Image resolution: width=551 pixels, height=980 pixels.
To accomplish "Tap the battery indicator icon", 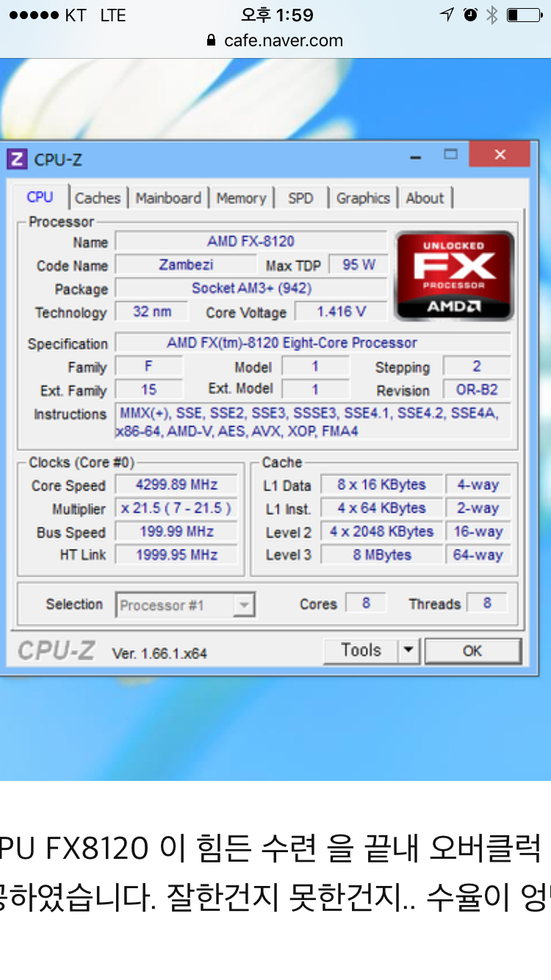I will click(525, 15).
